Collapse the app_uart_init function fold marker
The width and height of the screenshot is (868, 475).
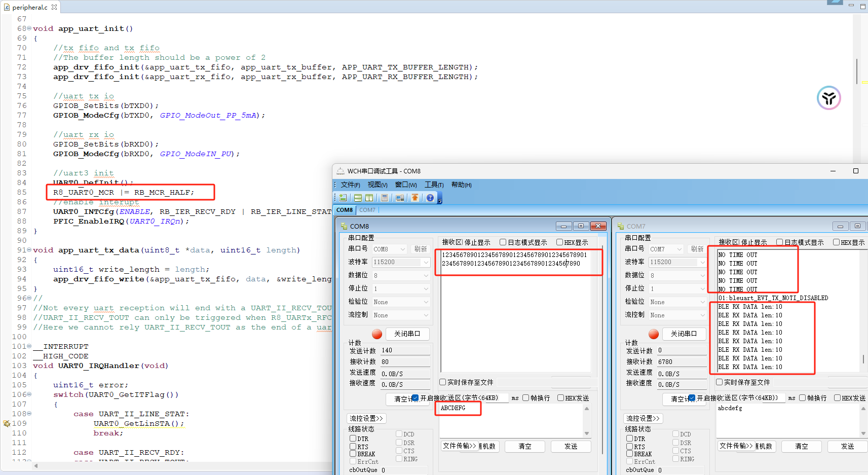click(29, 28)
